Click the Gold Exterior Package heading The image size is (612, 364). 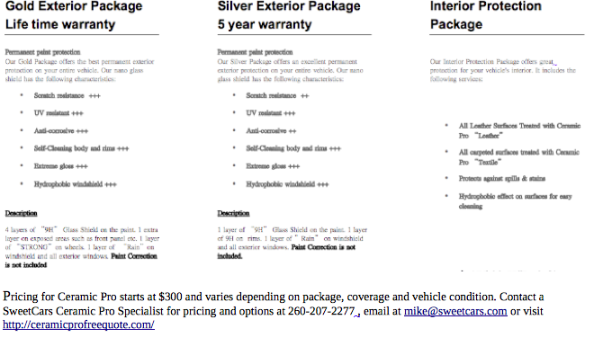point(74,6)
